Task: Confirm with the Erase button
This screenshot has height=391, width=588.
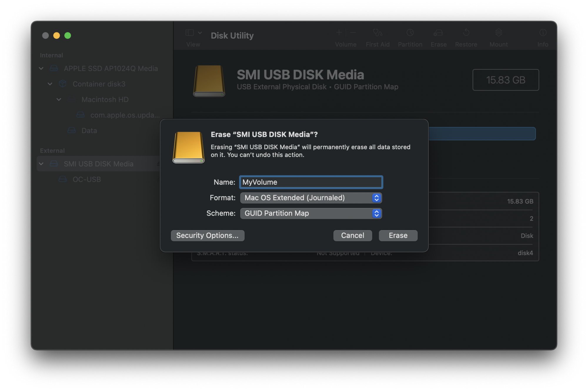Action: coord(398,236)
